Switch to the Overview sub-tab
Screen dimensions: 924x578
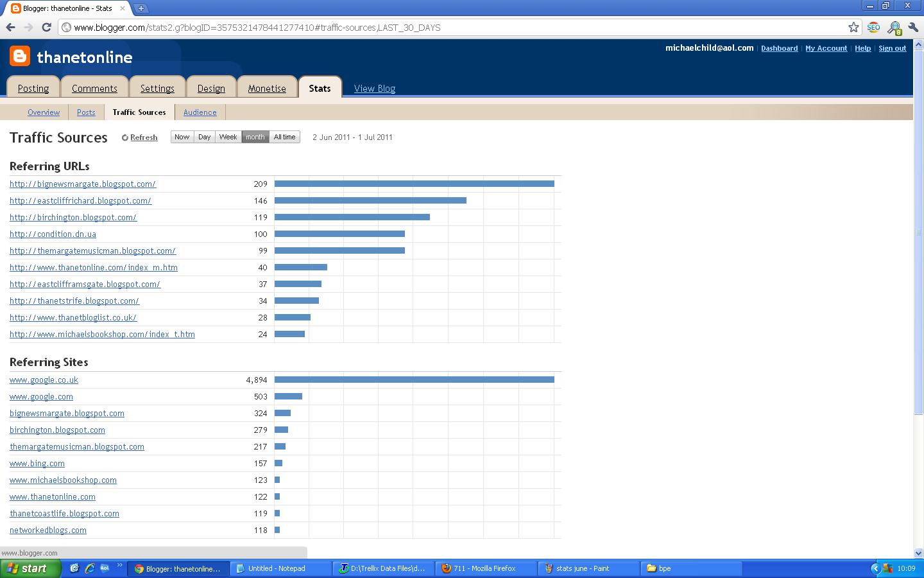pos(44,112)
